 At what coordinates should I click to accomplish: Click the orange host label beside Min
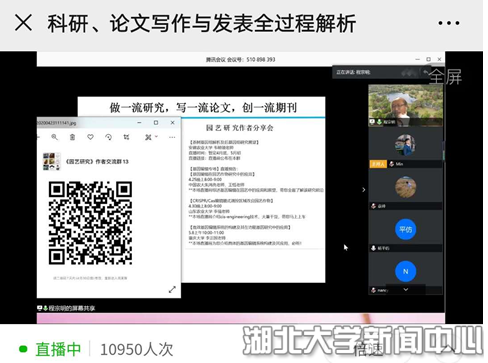[x=378, y=164]
